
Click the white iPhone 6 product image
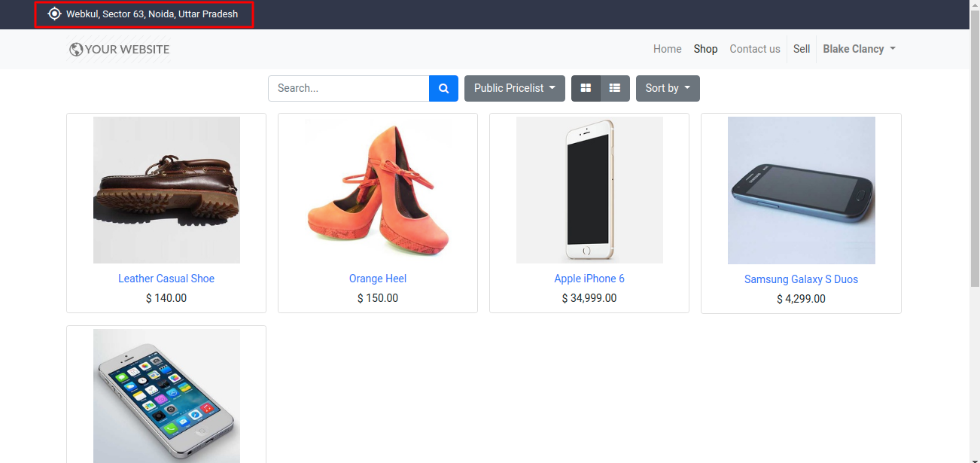pyautogui.click(x=589, y=190)
